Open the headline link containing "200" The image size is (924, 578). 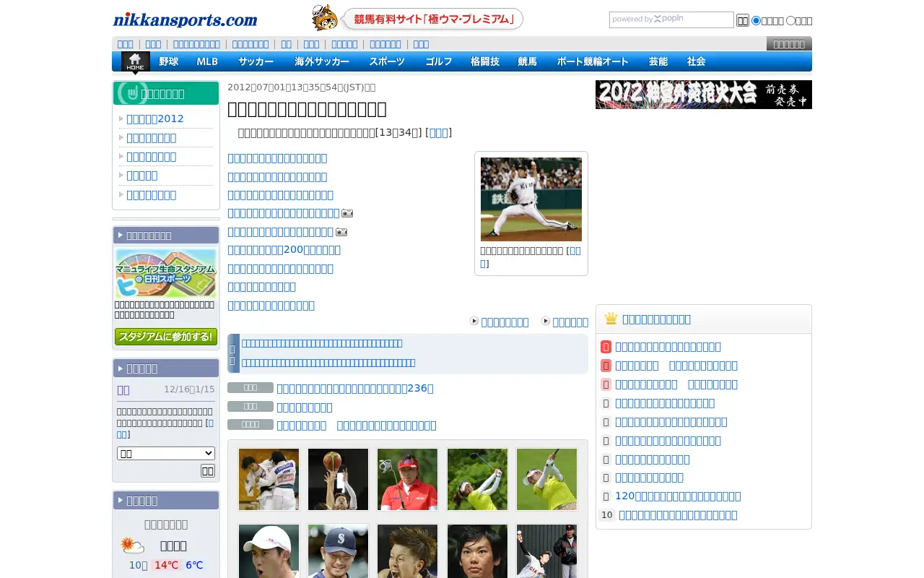[x=284, y=250]
